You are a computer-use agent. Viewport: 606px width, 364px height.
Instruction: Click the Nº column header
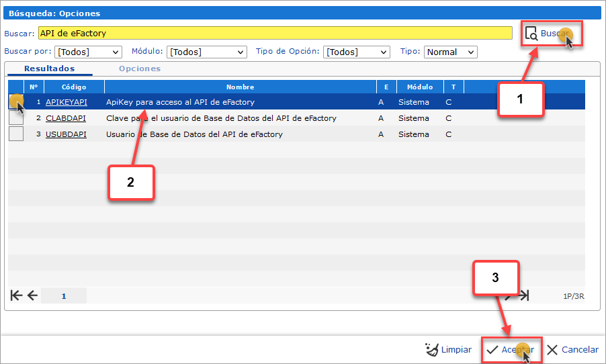(x=34, y=87)
